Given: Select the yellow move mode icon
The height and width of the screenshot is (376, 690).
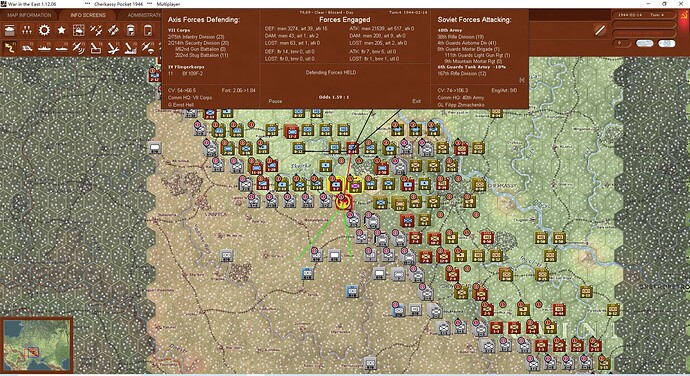Looking at the screenshot, I should click(10, 47).
